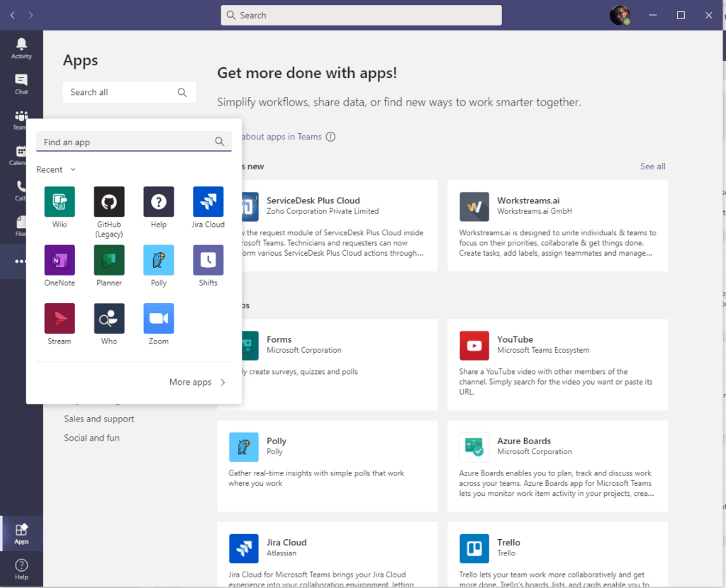Open the Forms app title
Viewport: 726px width, 588px height.
(x=279, y=339)
